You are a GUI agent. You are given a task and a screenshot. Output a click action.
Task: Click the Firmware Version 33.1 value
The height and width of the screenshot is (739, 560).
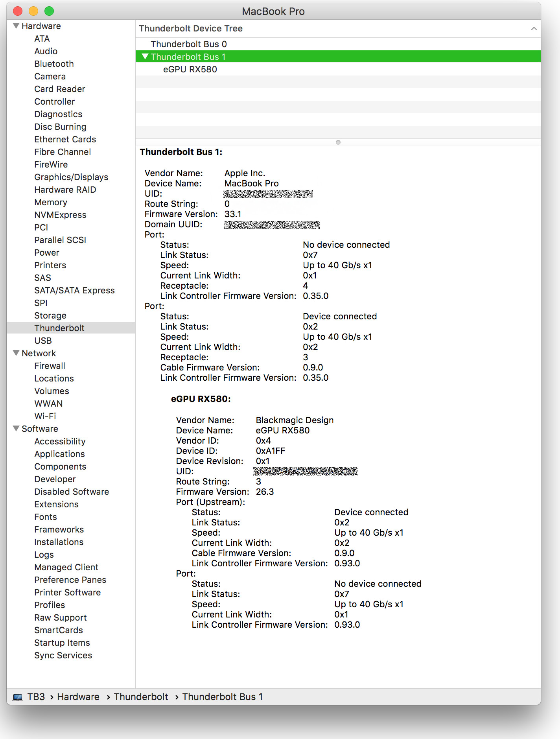233,214
